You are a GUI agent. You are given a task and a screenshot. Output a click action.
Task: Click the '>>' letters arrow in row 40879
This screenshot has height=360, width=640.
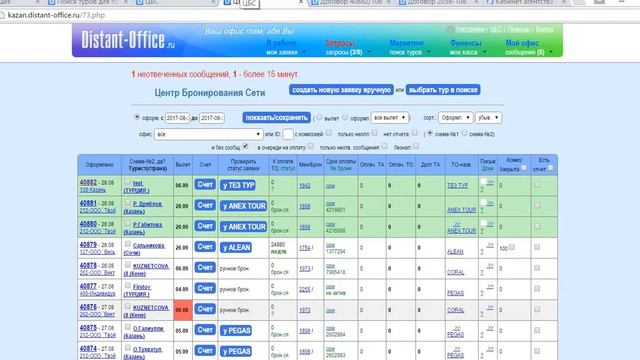(x=490, y=245)
